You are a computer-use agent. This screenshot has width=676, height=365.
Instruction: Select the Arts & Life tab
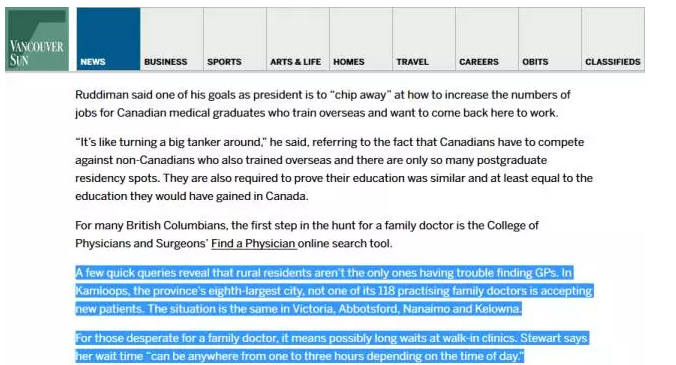[x=297, y=39]
